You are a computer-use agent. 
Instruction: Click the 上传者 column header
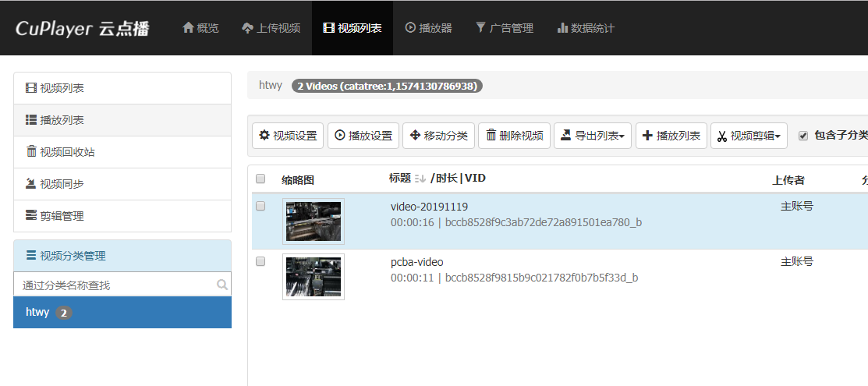coord(788,180)
